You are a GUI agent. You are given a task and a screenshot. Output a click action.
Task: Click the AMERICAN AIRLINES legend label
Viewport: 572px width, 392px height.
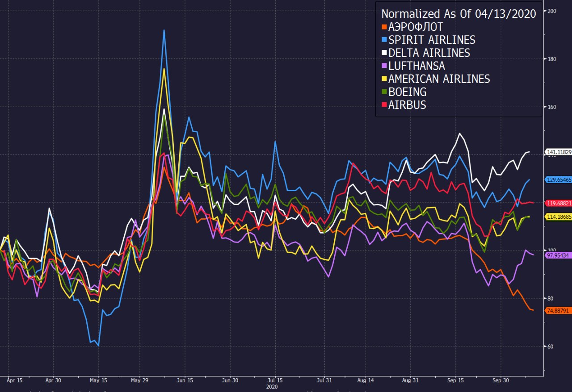click(x=439, y=79)
